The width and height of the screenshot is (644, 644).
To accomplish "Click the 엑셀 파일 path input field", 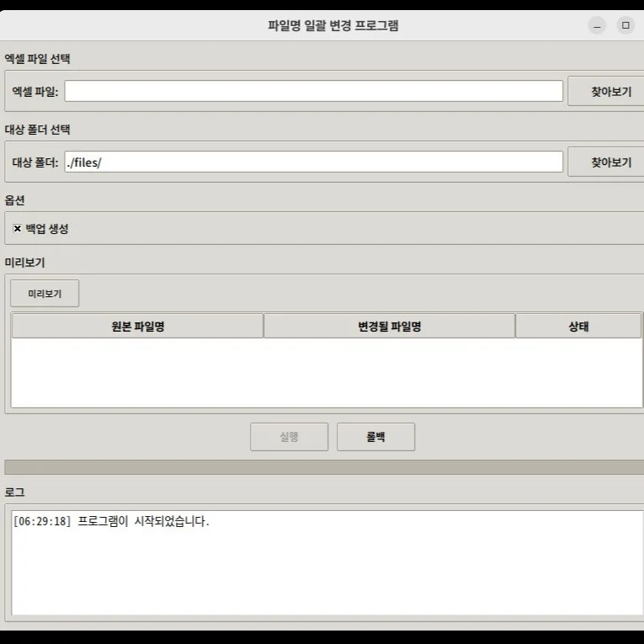I will point(313,91).
